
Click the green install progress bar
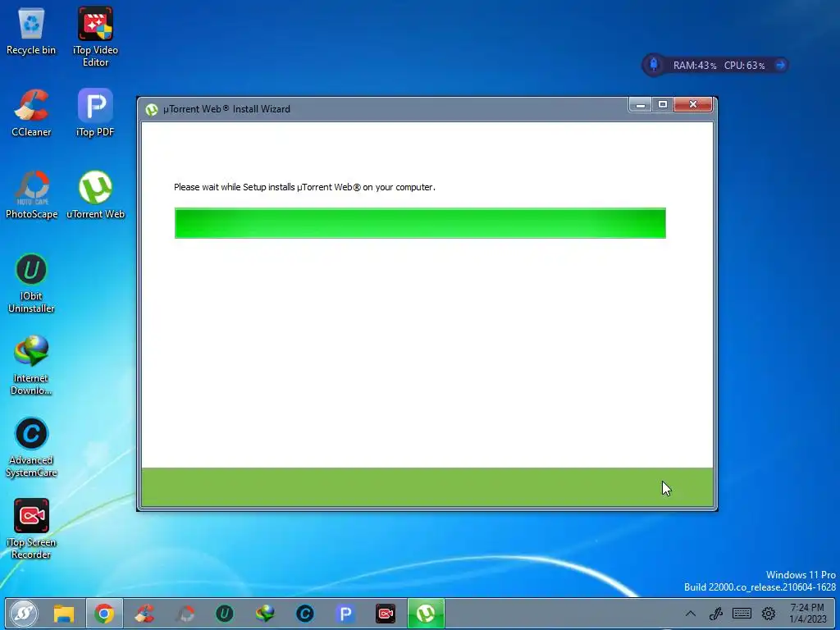(420, 223)
